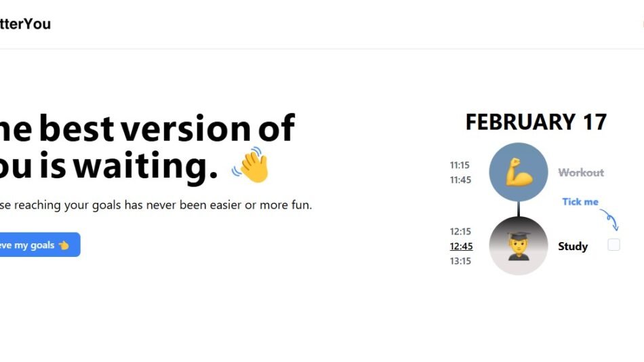The image size is (644, 362).
Task: Click the flexed bicep Workout icon
Action: pos(519,172)
